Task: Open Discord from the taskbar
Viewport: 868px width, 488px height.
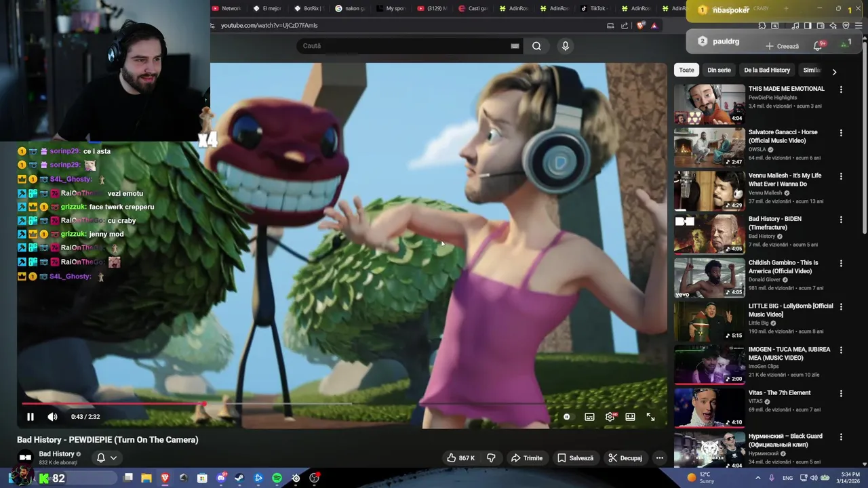Action: click(x=221, y=478)
